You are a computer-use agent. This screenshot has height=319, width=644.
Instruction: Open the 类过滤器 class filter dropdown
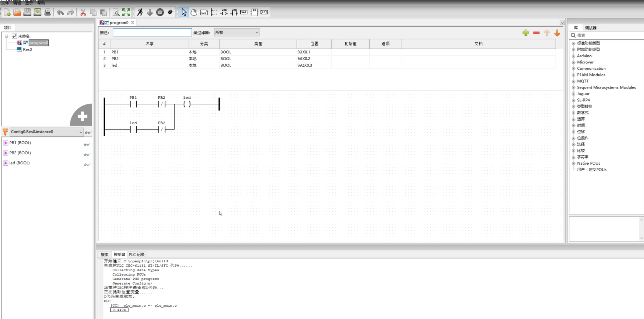237,33
